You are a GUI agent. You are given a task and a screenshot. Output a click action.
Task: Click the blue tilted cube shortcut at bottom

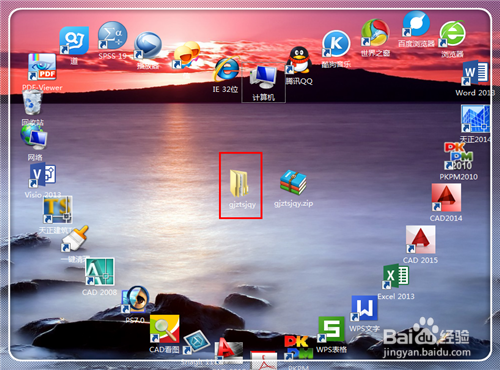[x=197, y=342]
